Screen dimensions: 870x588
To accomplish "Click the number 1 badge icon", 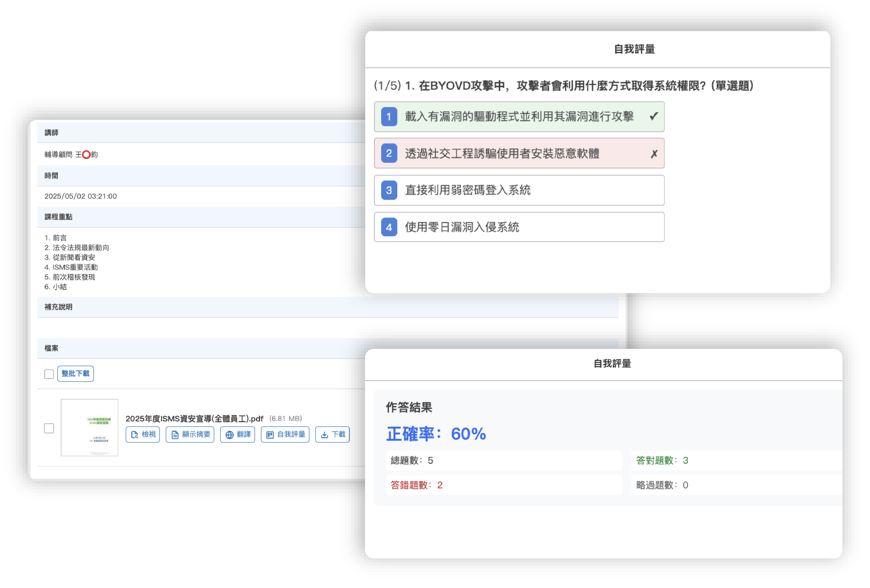I will [389, 117].
